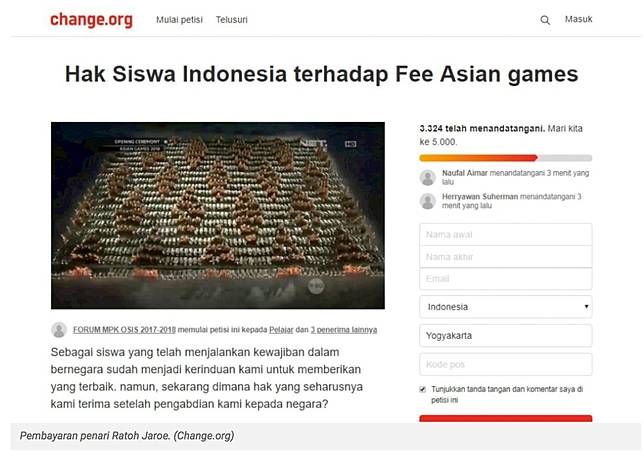
Task: Click the red sign petition button
Action: pyautogui.click(x=506, y=419)
